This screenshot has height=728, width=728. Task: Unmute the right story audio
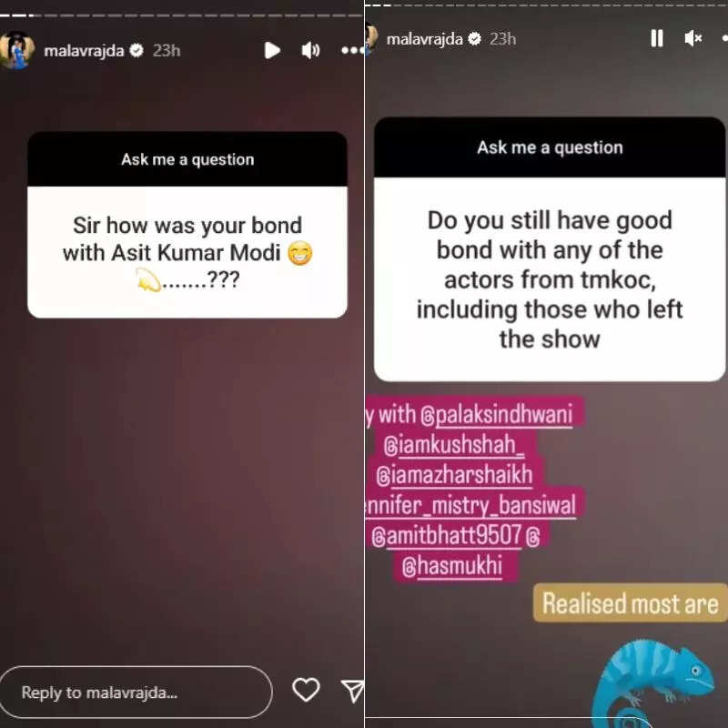coord(693,38)
